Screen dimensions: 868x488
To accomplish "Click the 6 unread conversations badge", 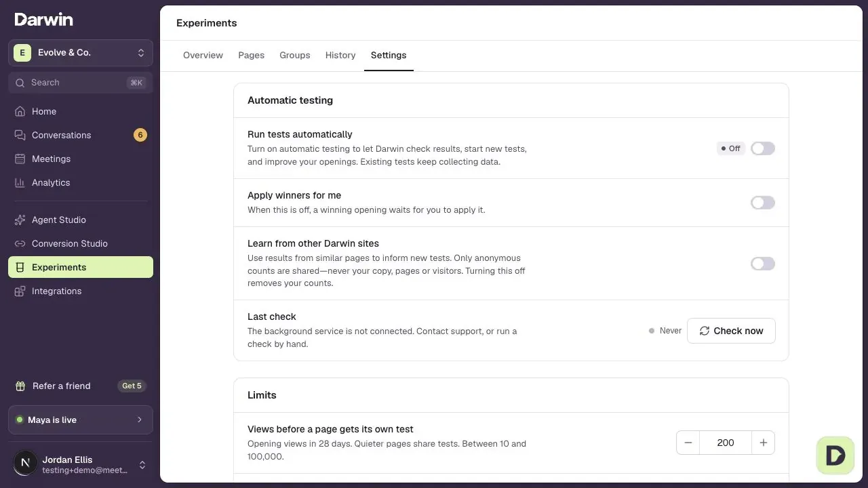I will (140, 135).
